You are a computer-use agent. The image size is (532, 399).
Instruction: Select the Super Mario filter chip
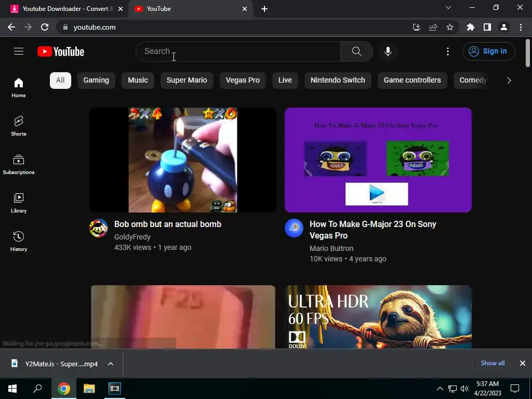(x=187, y=81)
